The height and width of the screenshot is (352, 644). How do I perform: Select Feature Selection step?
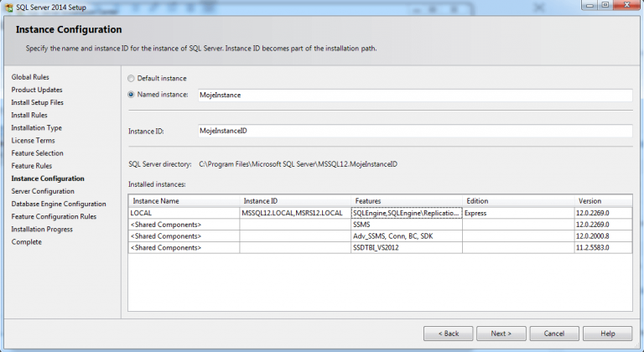tap(38, 153)
